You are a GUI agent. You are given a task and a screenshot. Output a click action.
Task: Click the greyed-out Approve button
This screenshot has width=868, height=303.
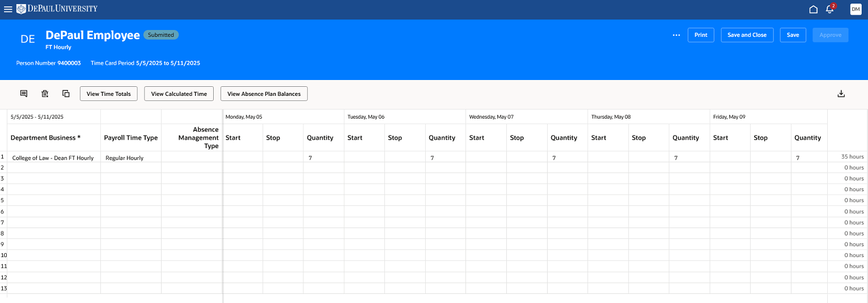tap(831, 35)
